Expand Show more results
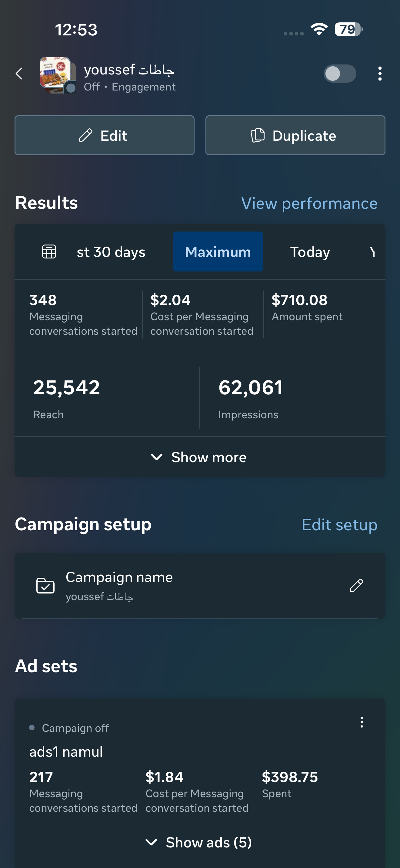This screenshot has height=868, width=400. 200,457
